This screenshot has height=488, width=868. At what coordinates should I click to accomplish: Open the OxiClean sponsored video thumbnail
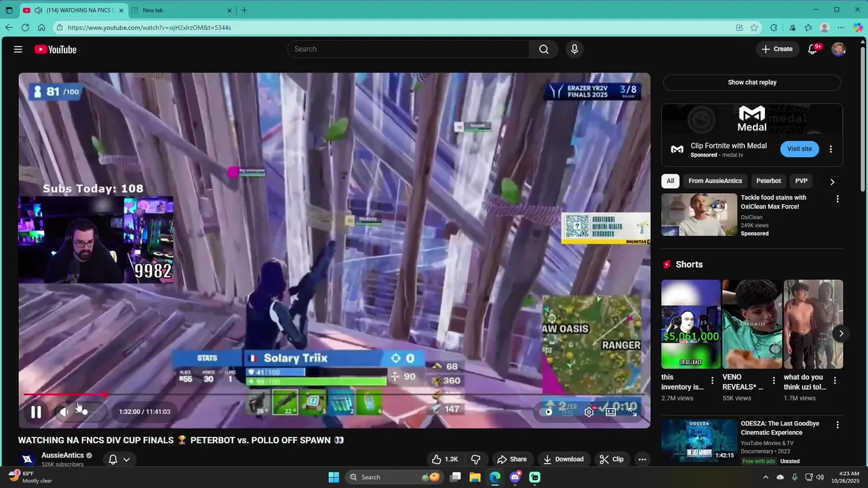699,215
